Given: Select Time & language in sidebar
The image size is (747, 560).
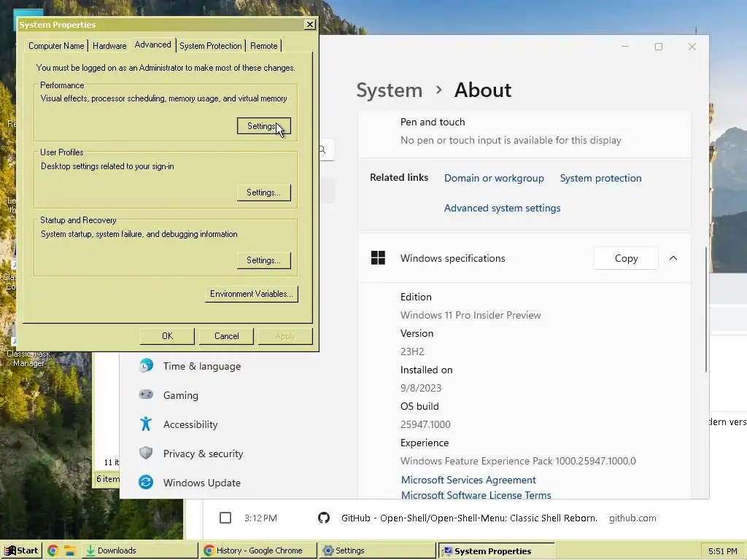Looking at the screenshot, I should [x=202, y=366].
